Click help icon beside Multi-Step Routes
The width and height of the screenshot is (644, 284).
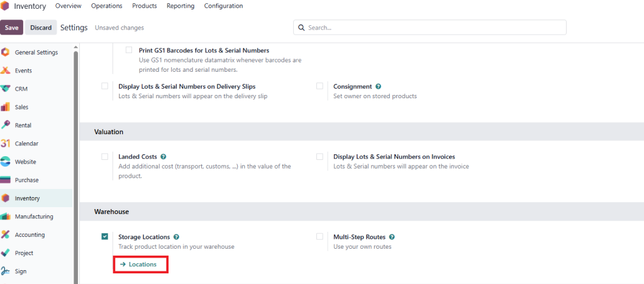point(392,237)
